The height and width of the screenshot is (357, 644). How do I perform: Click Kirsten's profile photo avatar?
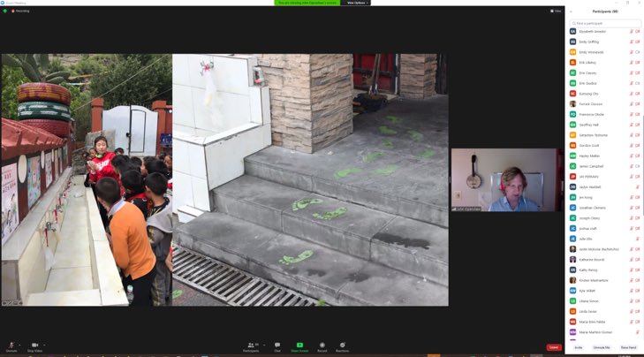coord(573,280)
